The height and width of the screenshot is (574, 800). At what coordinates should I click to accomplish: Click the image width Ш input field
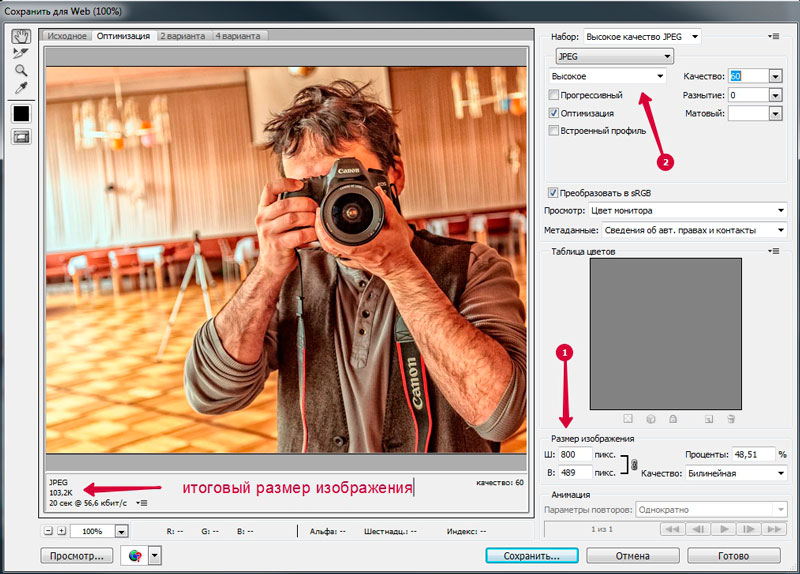575,454
